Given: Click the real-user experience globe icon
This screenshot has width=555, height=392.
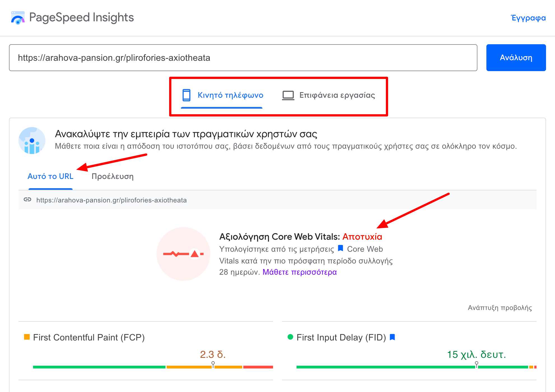Looking at the screenshot, I should [x=32, y=141].
